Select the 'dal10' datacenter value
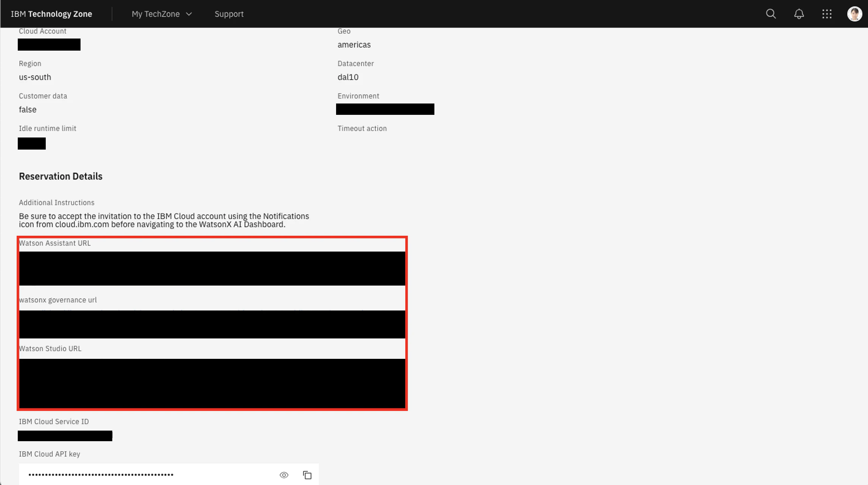Screen dimensions: 868x485 tap(348, 77)
